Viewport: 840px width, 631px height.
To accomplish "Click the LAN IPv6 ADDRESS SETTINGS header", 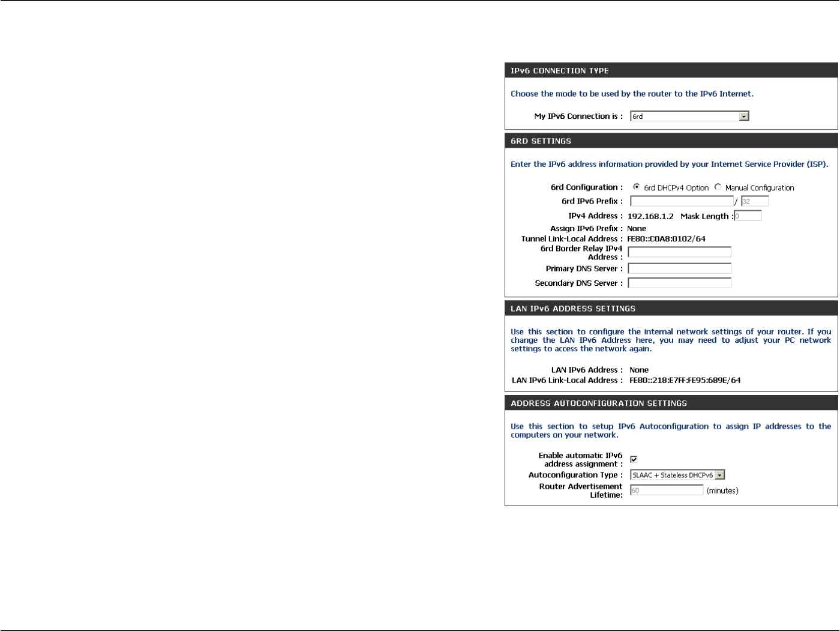I will tap(671, 309).
